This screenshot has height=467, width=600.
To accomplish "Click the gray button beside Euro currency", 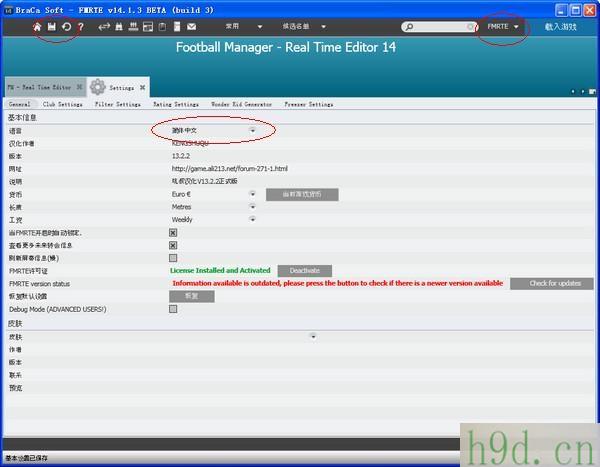I will (x=302, y=194).
